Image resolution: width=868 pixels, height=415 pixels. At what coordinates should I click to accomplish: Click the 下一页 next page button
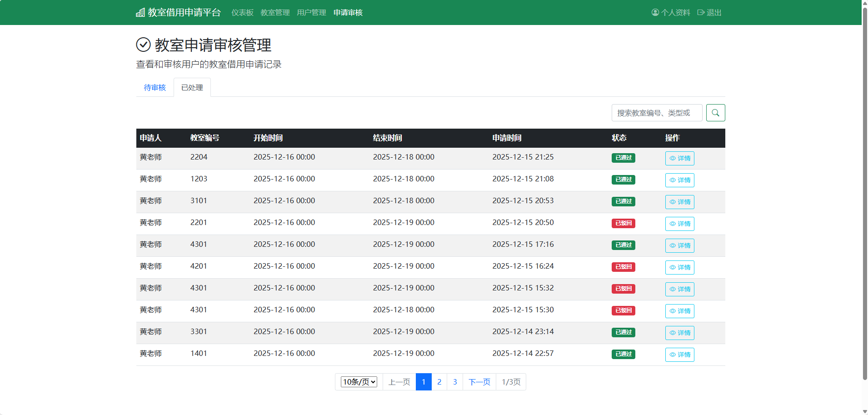click(x=479, y=382)
